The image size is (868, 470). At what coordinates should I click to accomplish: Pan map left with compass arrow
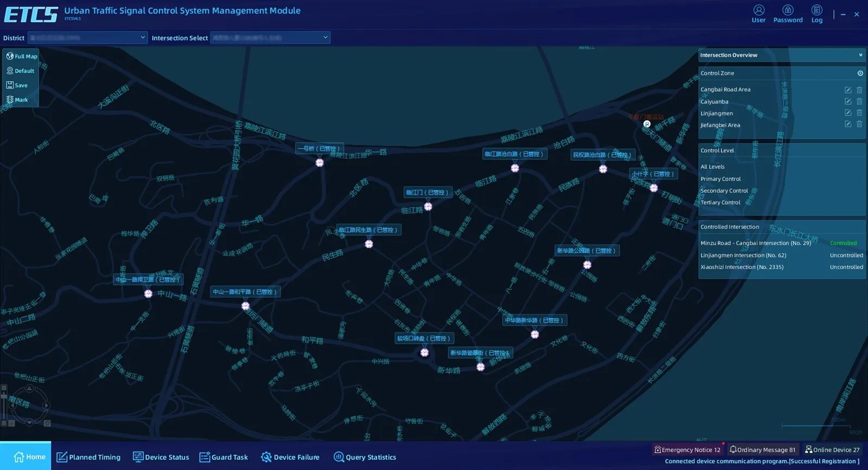(12, 405)
